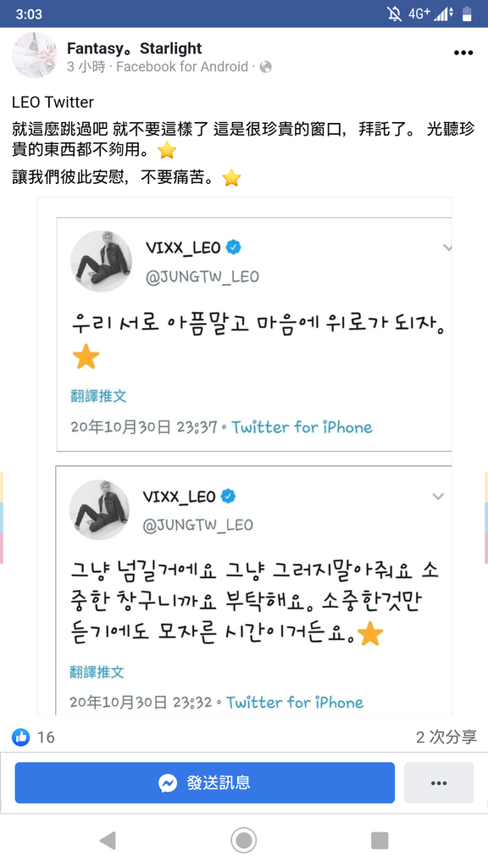Tap the 16 likes reaction count
The height and width of the screenshot is (868, 488).
[46, 737]
